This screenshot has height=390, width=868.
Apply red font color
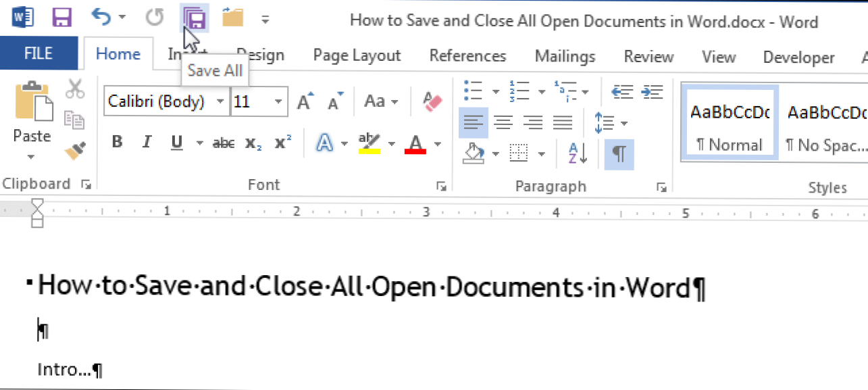(415, 143)
